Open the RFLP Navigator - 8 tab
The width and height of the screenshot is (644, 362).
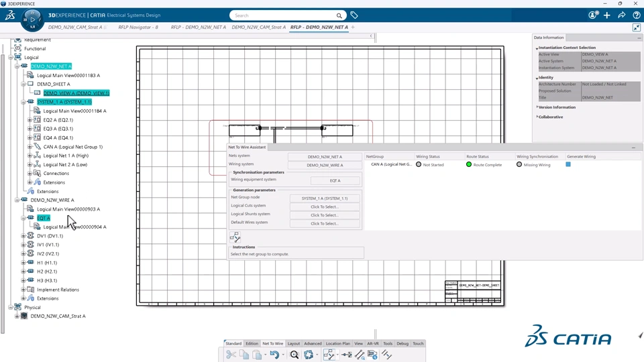[x=138, y=27]
